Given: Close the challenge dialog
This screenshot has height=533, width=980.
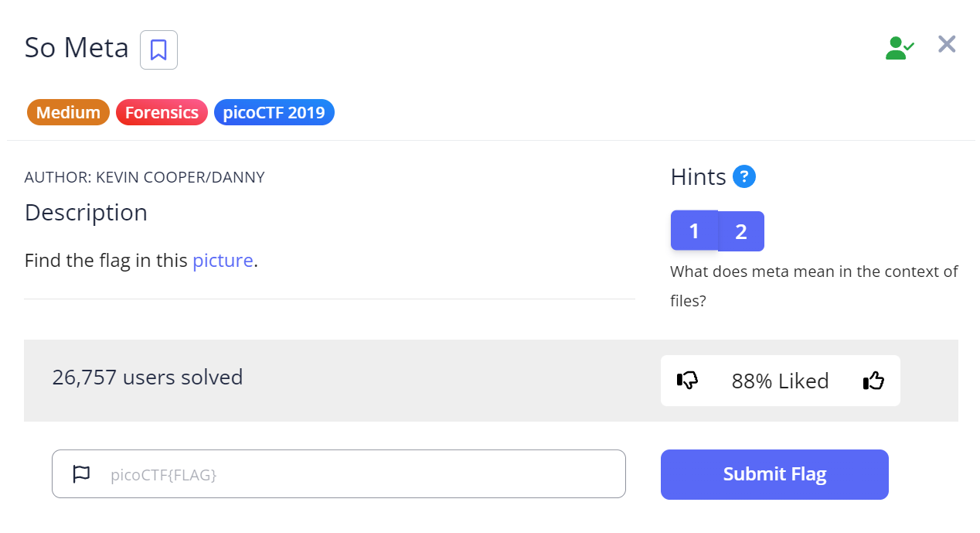Looking at the screenshot, I should 947,45.
